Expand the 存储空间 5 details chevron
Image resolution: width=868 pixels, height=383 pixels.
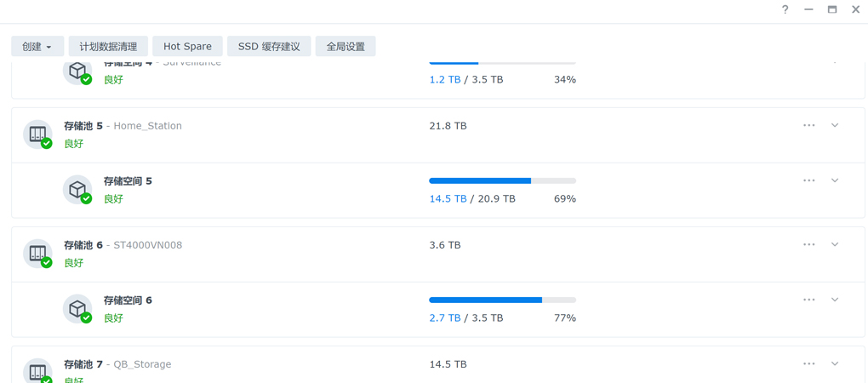(x=836, y=180)
